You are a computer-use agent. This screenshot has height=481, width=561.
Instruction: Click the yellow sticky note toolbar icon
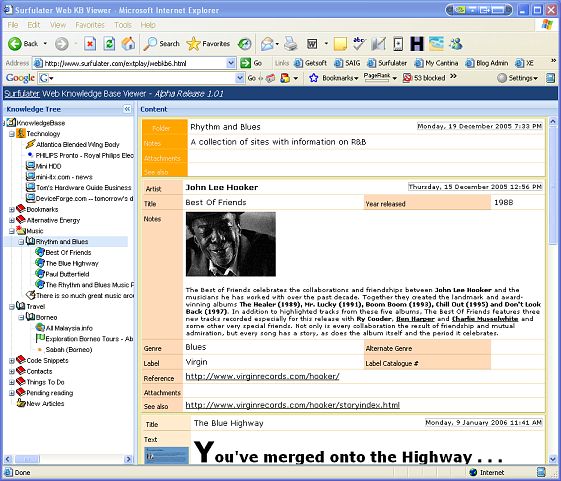(340, 44)
